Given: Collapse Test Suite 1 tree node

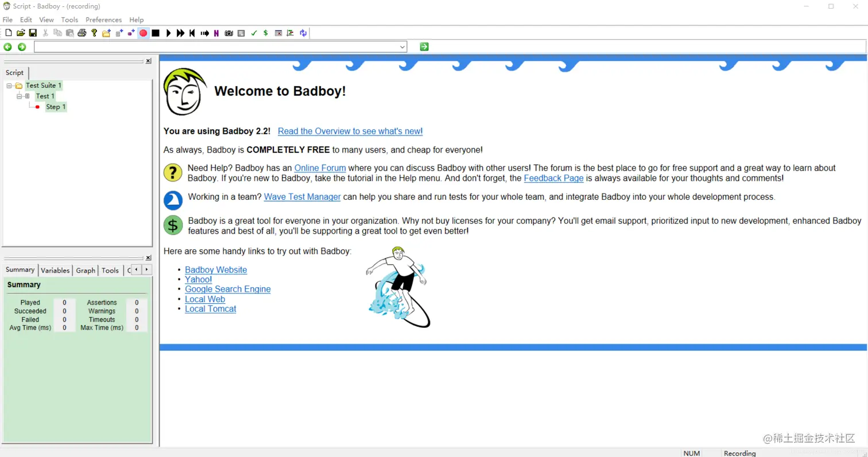Looking at the screenshot, I should coord(9,86).
